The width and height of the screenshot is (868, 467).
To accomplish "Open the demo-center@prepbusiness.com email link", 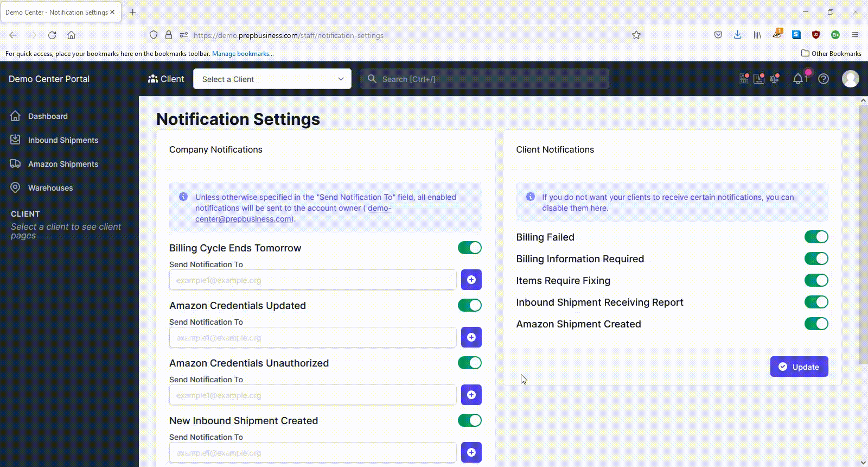I will coord(293,213).
